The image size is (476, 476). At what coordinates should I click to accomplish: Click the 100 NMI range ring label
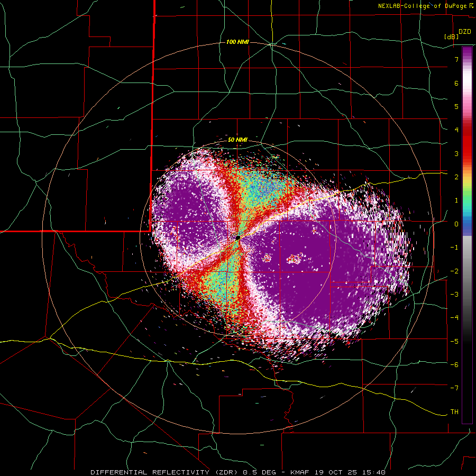tap(237, 42)
